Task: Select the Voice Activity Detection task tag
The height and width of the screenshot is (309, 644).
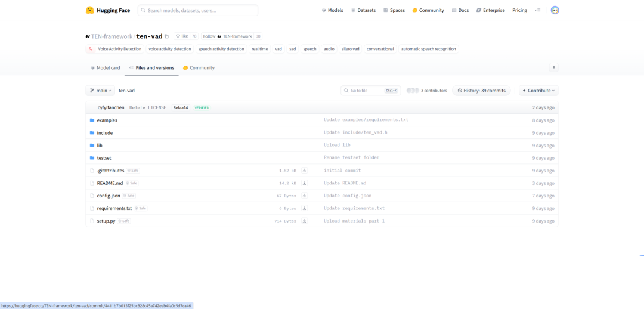Action: coord(115,49)
